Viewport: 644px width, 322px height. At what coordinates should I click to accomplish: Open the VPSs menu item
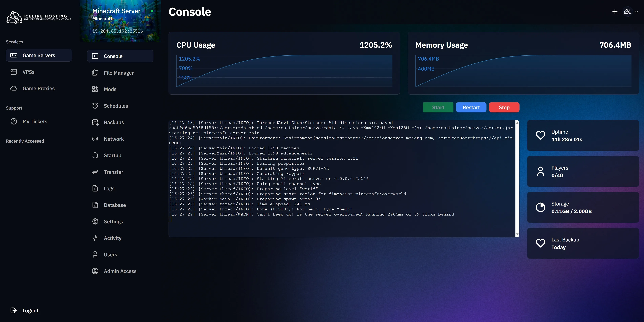tap(39, 72)
